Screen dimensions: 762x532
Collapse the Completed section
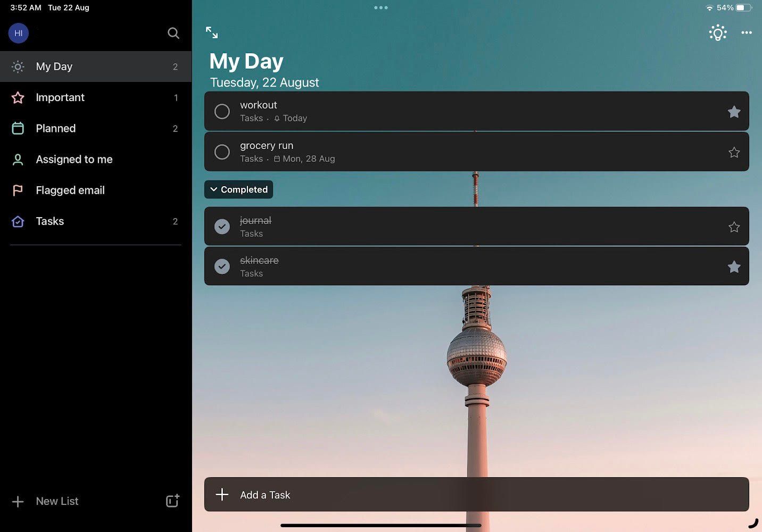pos(238,189)
